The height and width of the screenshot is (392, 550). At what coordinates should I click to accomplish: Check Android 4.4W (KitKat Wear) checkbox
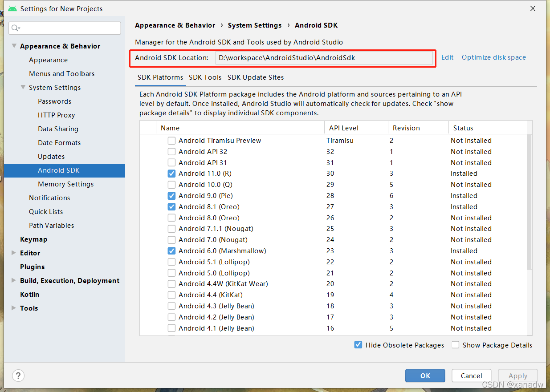pos(171,284)
